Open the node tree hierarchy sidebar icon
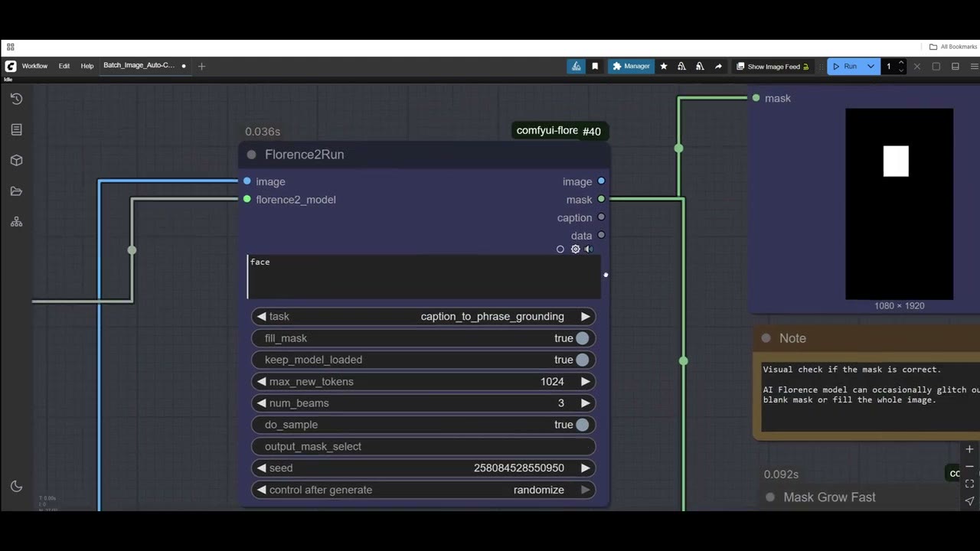Image resolution: width=980 pixels, height=551 pixels. [16, 222]
